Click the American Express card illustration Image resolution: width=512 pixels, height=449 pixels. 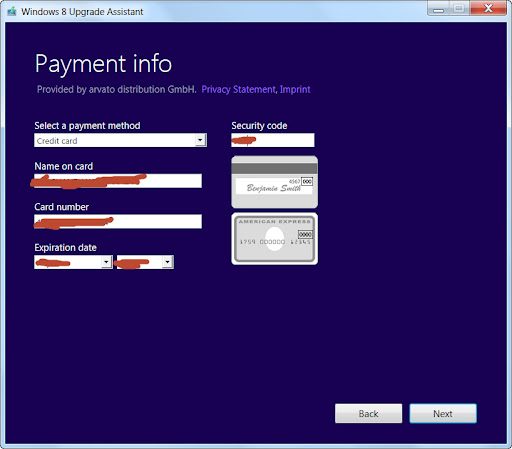(275, 239)
